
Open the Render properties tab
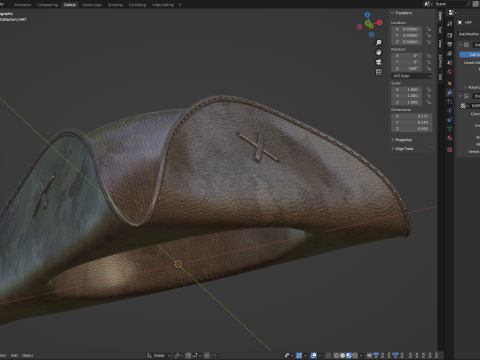[x=450, y=35]
